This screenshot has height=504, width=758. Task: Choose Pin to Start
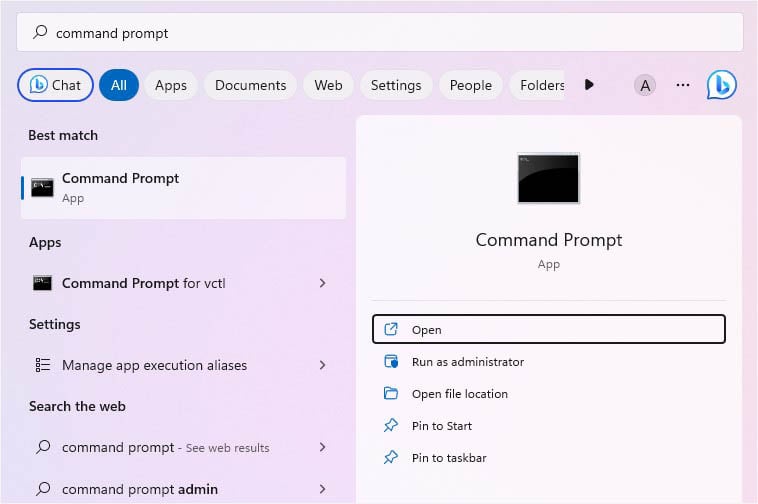click(549, 426)
